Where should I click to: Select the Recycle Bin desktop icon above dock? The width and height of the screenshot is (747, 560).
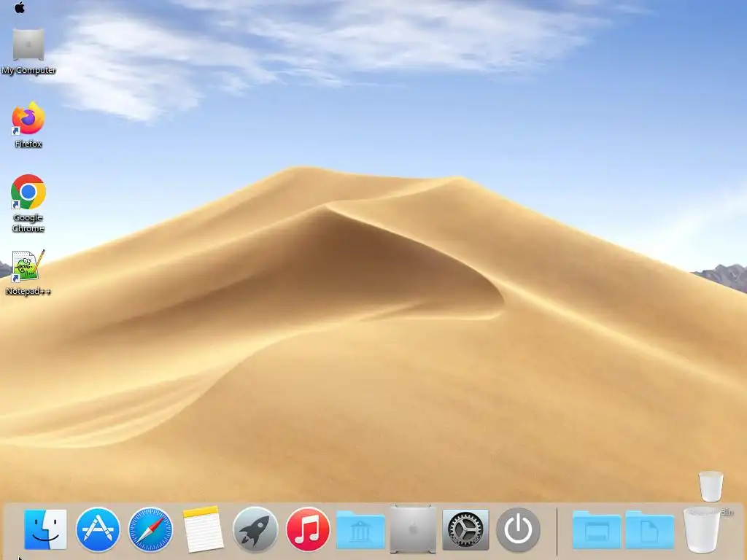pos(711,486)
